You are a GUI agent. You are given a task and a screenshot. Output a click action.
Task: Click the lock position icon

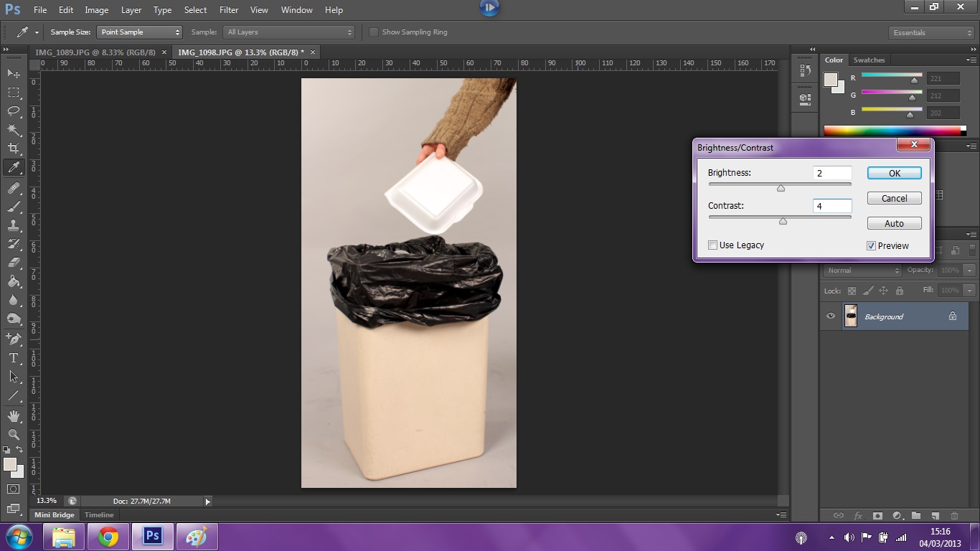click(x=883, y=291)
